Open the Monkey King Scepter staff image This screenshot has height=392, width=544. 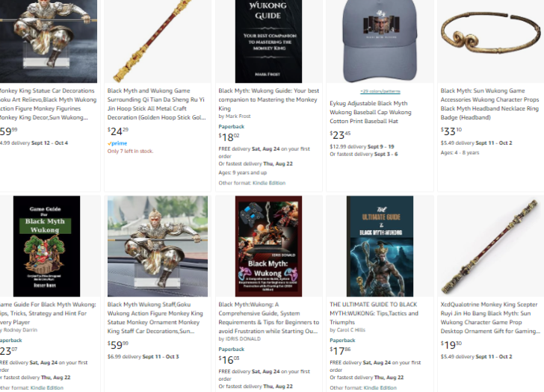coord(490,246)
